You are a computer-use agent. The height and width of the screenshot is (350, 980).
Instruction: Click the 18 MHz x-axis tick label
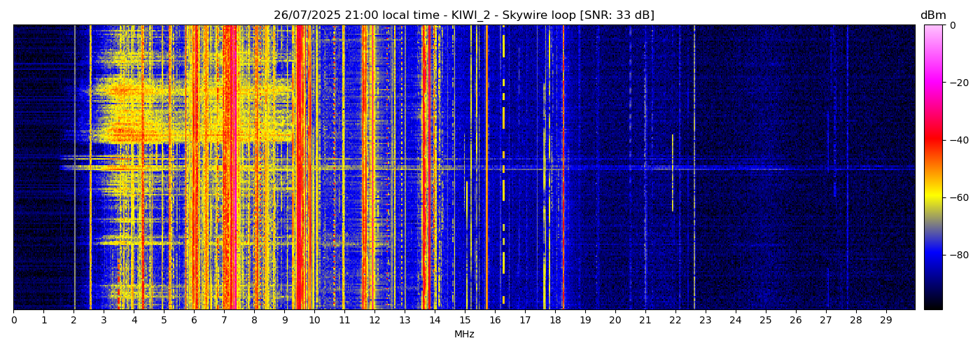555,321
